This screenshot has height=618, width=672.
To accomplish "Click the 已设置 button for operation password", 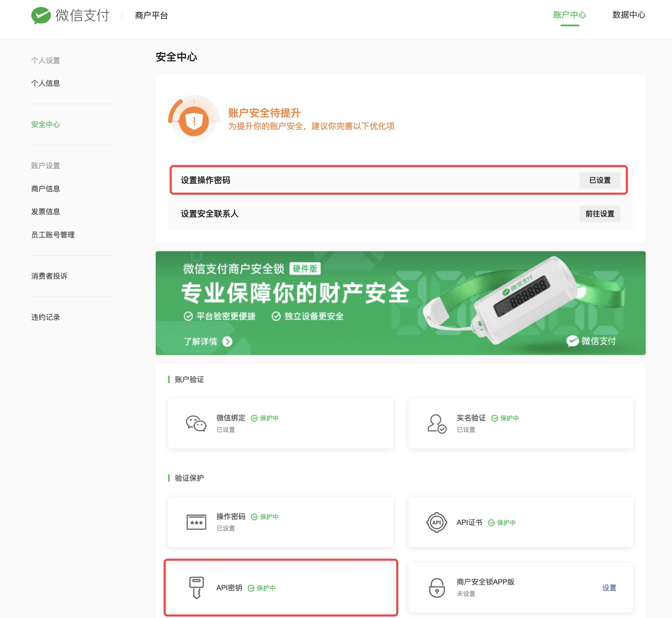I will pyautogui.click(x=600, y=180).
